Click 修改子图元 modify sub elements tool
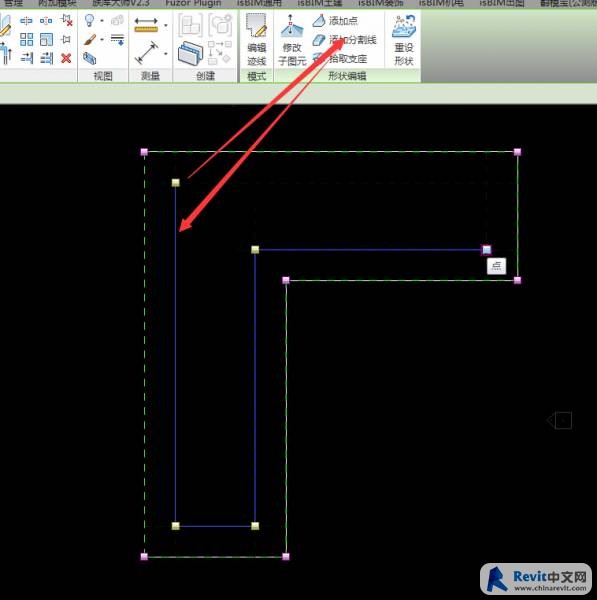 click(x=292, y=41)
